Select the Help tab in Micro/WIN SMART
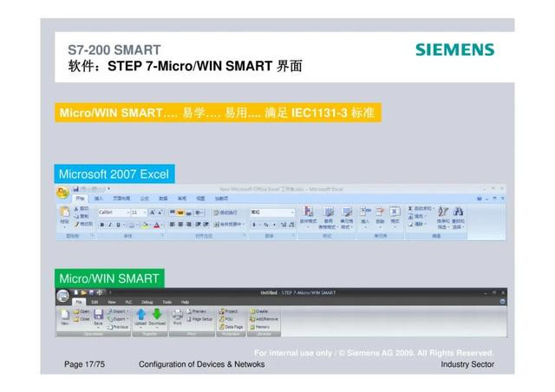The image size is (555, 392). (185, 302)
